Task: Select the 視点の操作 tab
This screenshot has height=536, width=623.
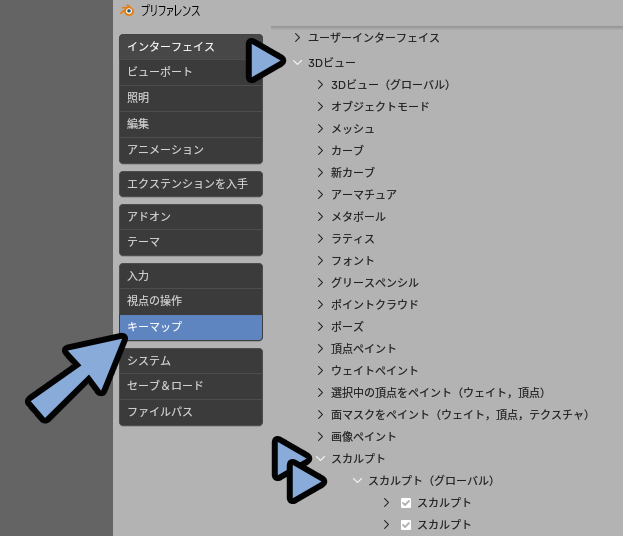Action: pos(190,301)
